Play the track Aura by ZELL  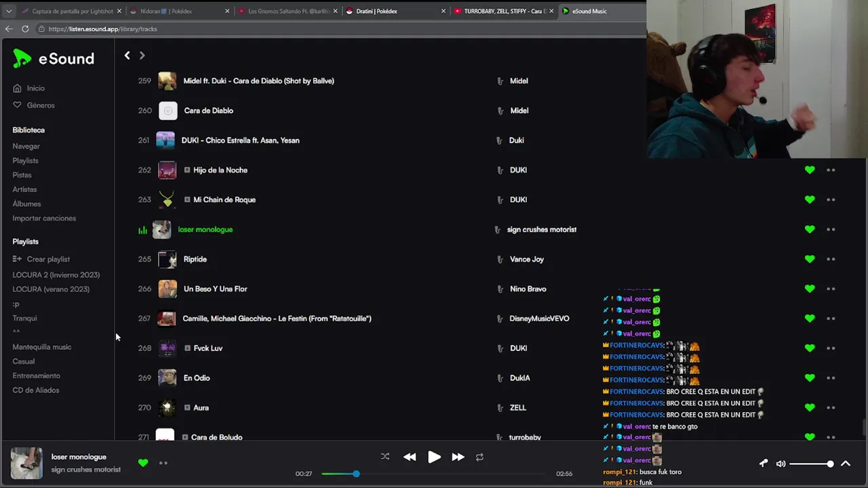coord(201,408)
